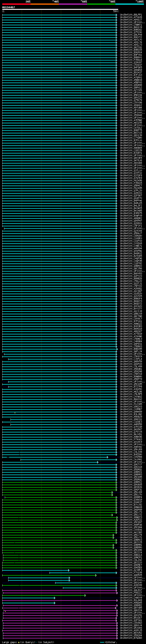Select hit label UniRef100_C5WNT1
The height and width of the screenshot is (644, 146).
click(x=131, y=25)
